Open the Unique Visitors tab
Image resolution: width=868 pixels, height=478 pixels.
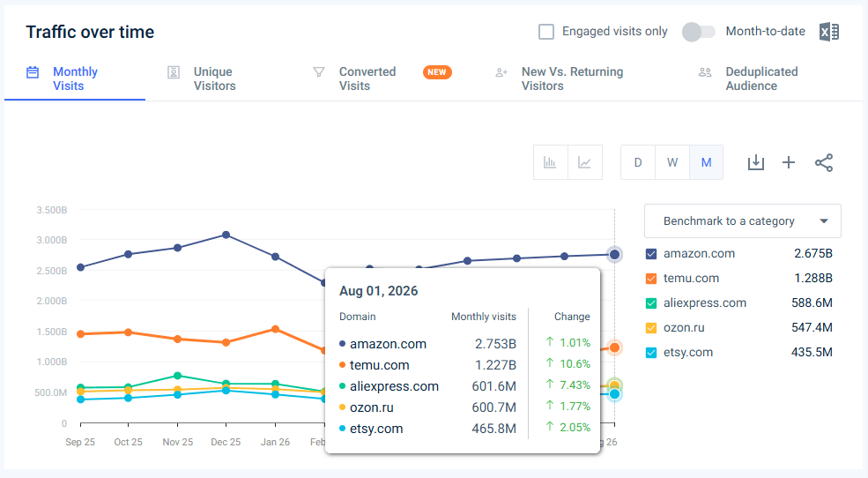(x=214, y=78)
